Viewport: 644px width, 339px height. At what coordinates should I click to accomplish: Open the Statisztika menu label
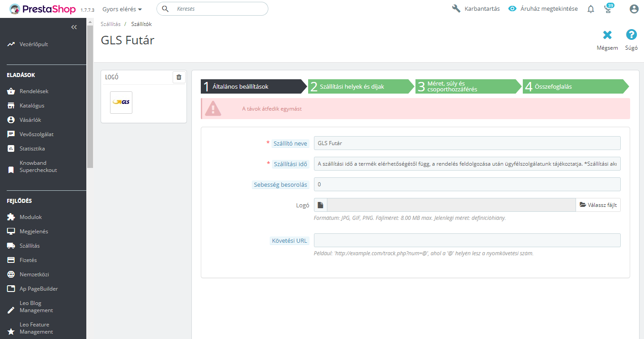coord(32,149)
